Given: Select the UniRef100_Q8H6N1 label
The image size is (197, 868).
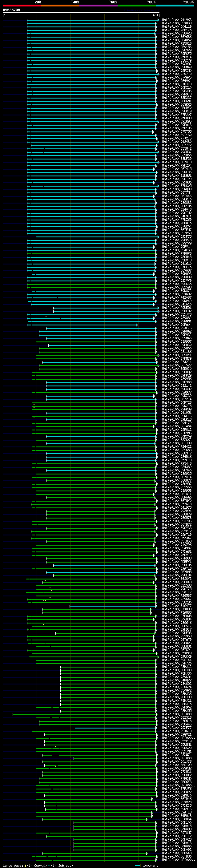Looking at the screenshot, I should pos(177,101).
